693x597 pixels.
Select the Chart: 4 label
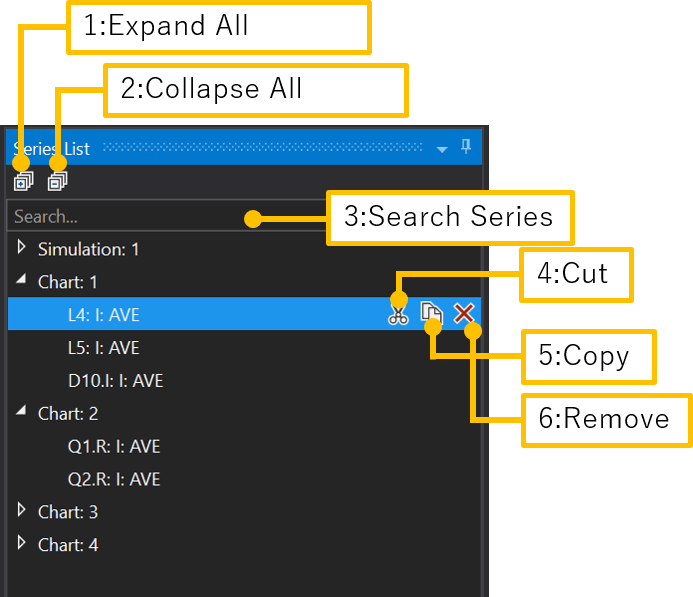[x=68, y=545]
